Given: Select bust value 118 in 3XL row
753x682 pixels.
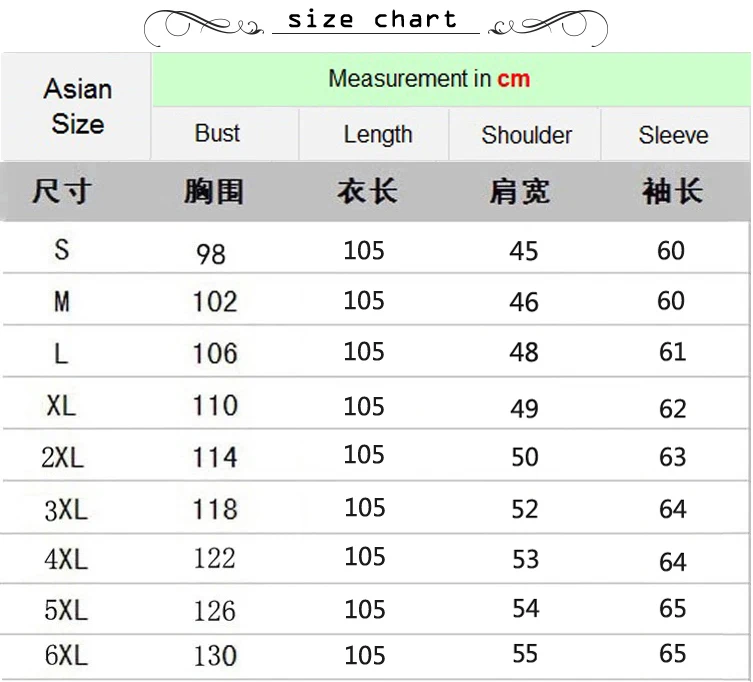Looking at the screenshot, I should click(215, 509).
